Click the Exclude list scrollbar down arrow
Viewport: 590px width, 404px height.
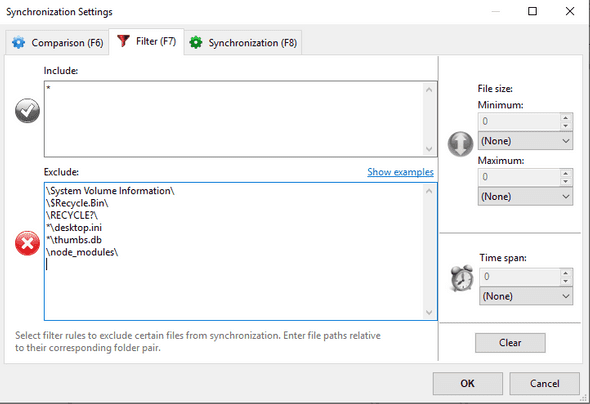pyautogui.click(x=429, y=312)
